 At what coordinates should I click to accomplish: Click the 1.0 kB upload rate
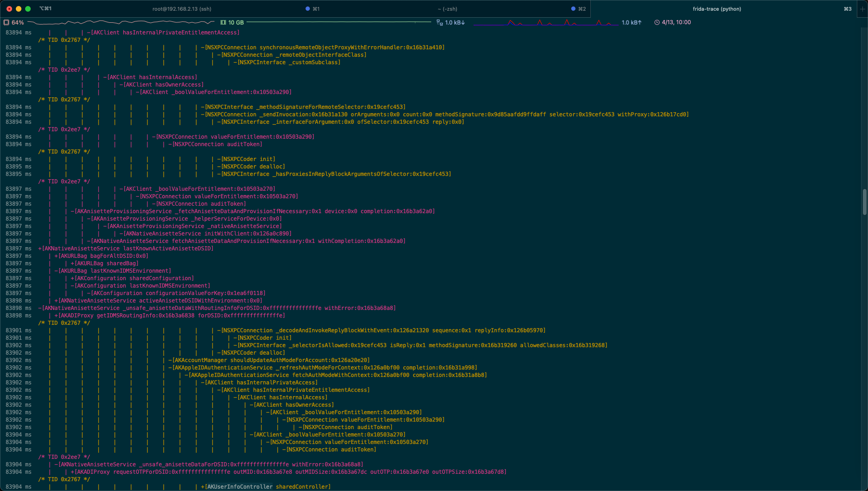point(632,22)
